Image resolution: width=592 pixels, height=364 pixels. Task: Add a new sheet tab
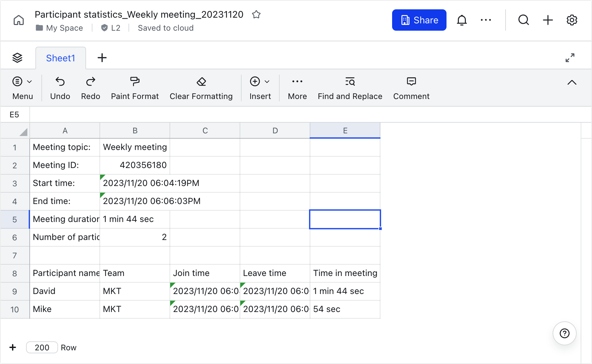click(x=102, y=58)
